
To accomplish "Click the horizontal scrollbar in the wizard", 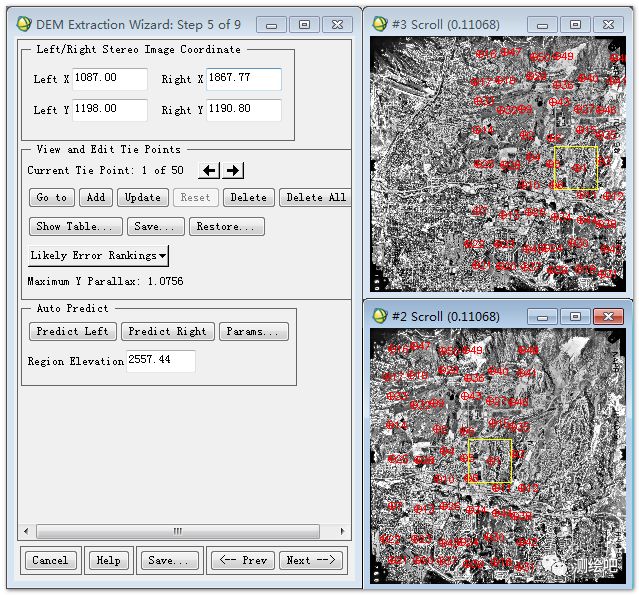I will coord(178,530).
